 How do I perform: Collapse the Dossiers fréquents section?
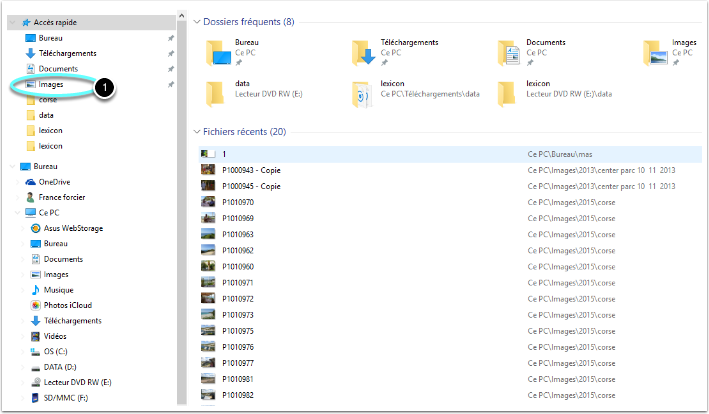click(195, 21)
